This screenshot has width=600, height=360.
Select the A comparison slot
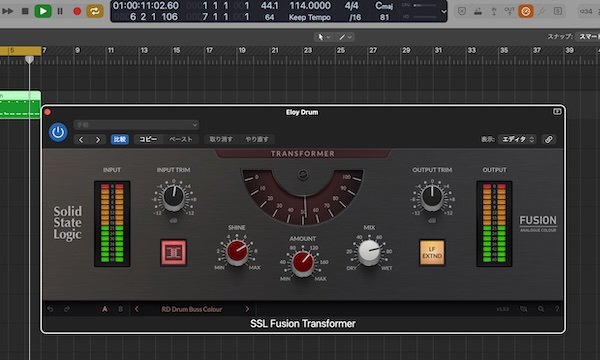click(104, 309)
